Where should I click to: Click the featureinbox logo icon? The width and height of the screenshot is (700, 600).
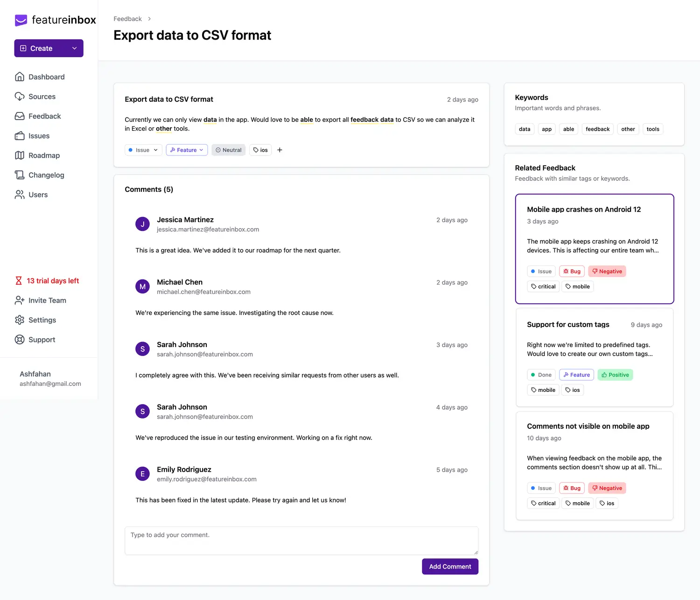point(21,20)
